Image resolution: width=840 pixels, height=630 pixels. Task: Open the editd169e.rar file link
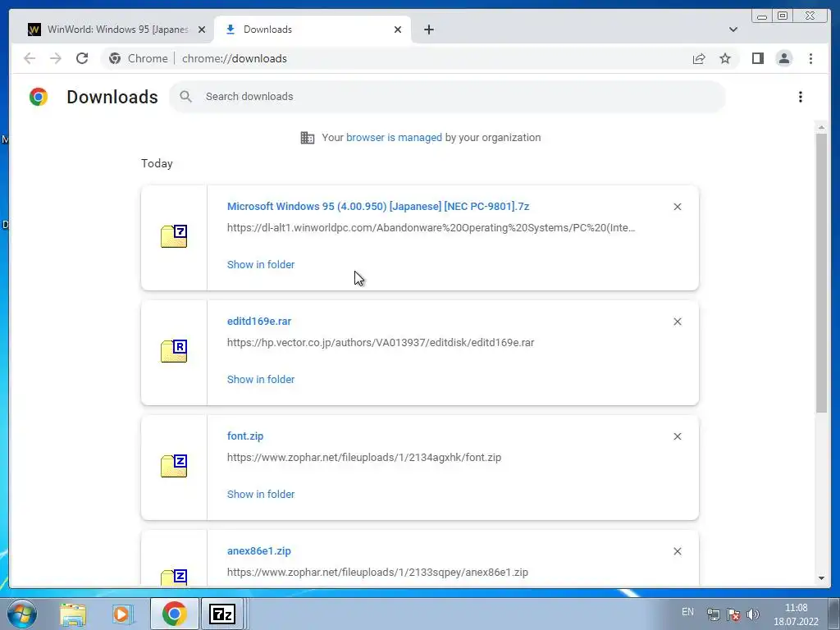click(259, 322)
